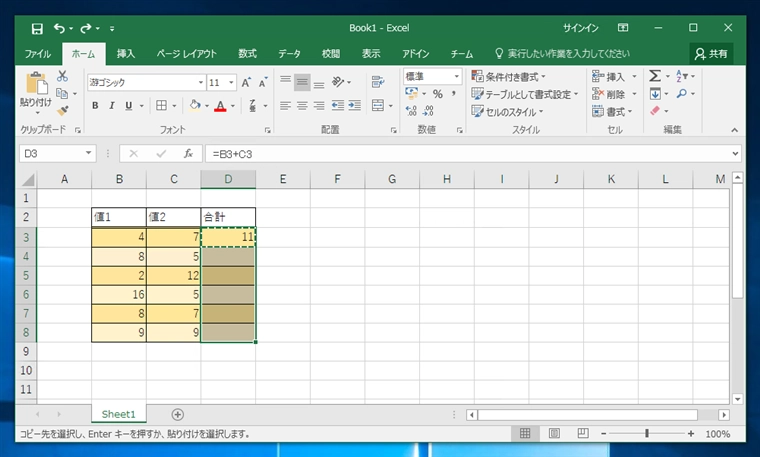Decrease font size with the small A icon
Screen dimensions: 760x457
(263, 82)
